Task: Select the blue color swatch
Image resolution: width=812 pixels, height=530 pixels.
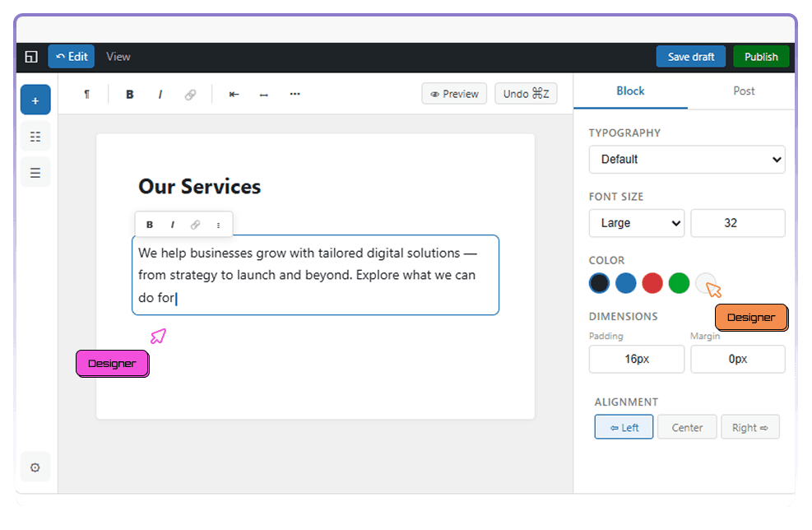Action: pyautogui.click(x=625, y=283)
